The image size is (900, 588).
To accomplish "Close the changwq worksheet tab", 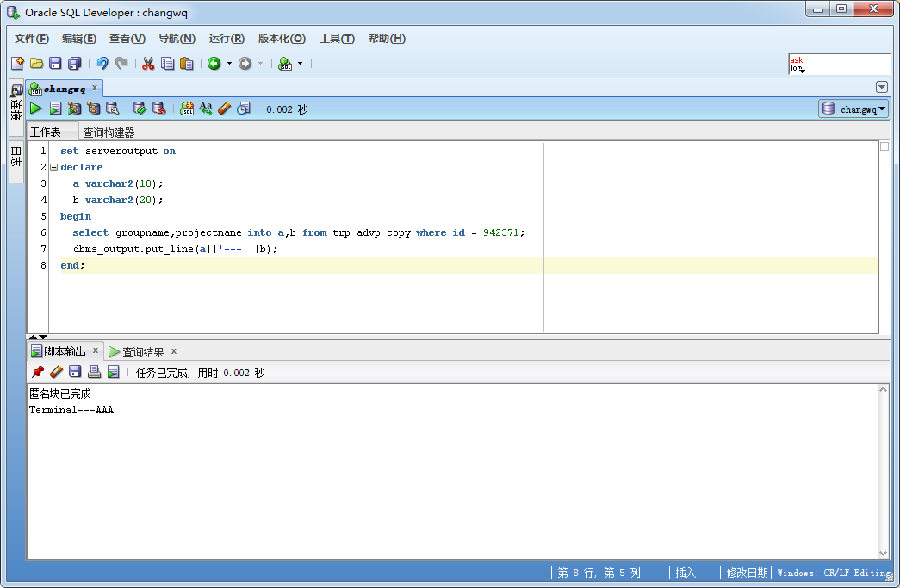I will click(x=95, y=88).
